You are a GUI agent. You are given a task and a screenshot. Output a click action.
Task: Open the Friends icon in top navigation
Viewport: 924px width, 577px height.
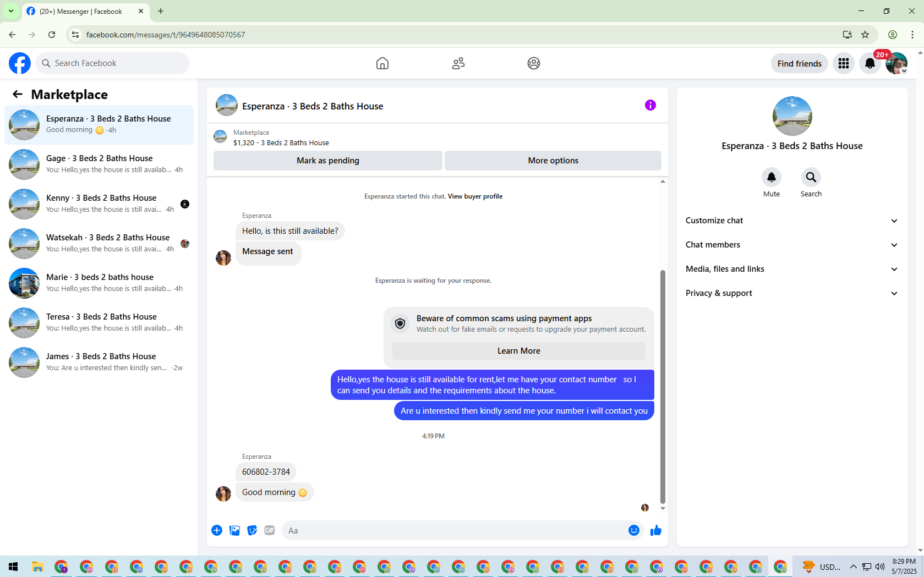coord(458,63)
